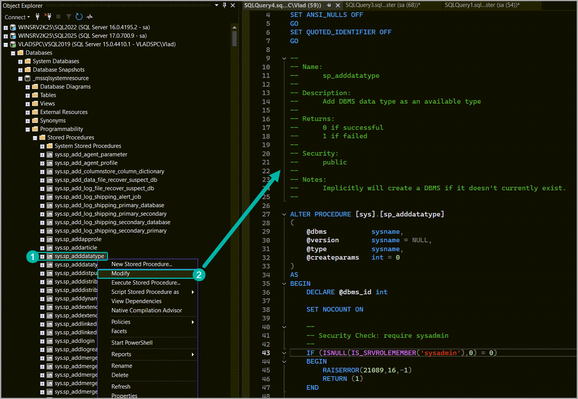
Task: Choose Facets from the context menu
Action: point(147,331)
